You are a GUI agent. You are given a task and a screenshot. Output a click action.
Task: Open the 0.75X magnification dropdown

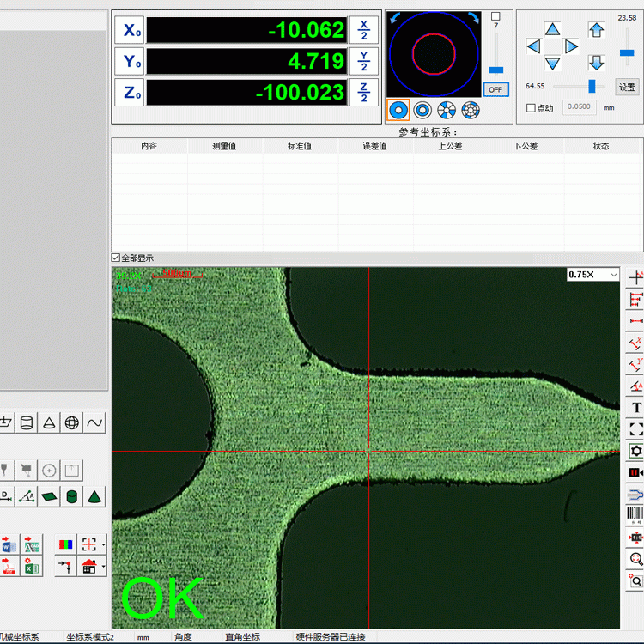tap(613, 275)
